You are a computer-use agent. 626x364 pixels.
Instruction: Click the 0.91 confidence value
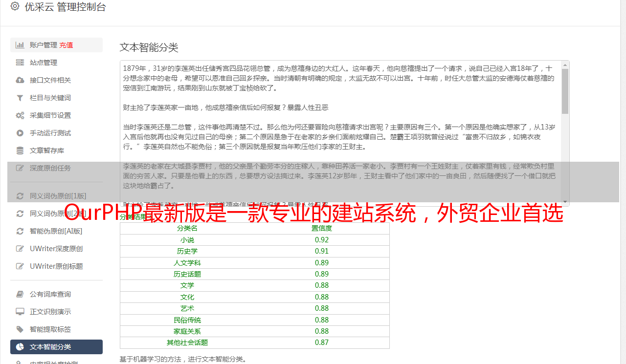(x=322, y=251)
